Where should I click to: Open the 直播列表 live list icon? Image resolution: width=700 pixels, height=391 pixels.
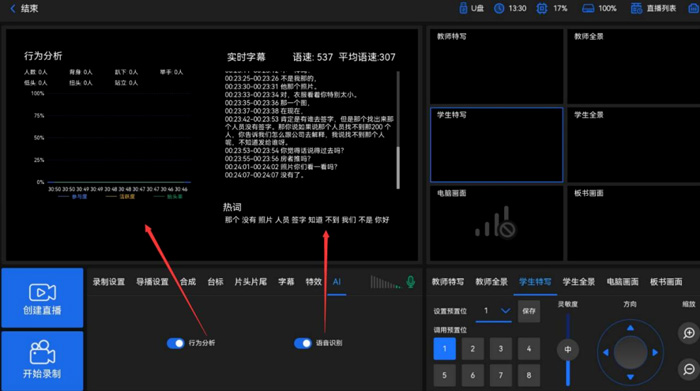[636, 8]
